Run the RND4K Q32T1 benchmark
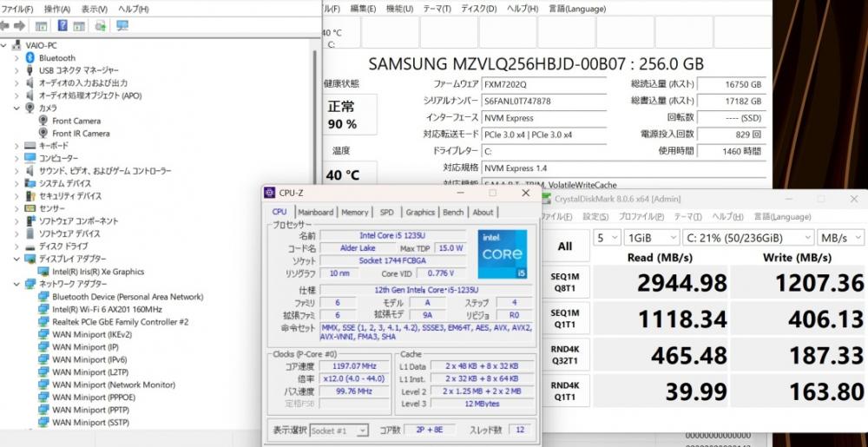Viewport: 868px width, 447px height. (x=565, y=355)
